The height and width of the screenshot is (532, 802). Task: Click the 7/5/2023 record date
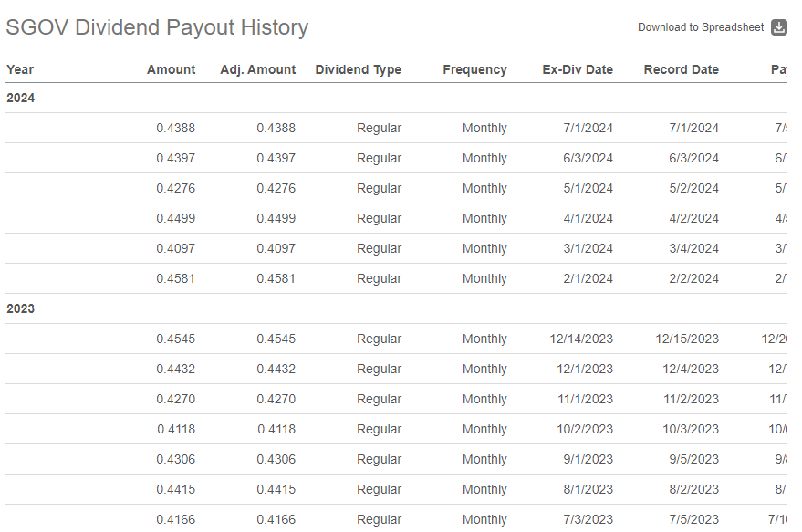693,520
